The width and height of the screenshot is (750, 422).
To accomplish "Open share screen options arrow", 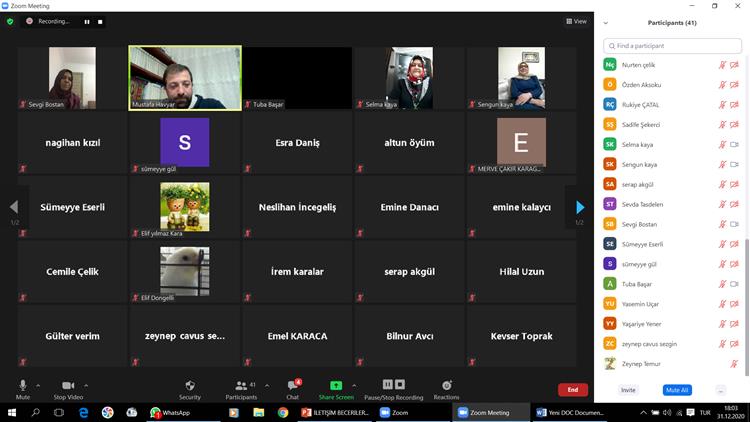I will point(354,385).
